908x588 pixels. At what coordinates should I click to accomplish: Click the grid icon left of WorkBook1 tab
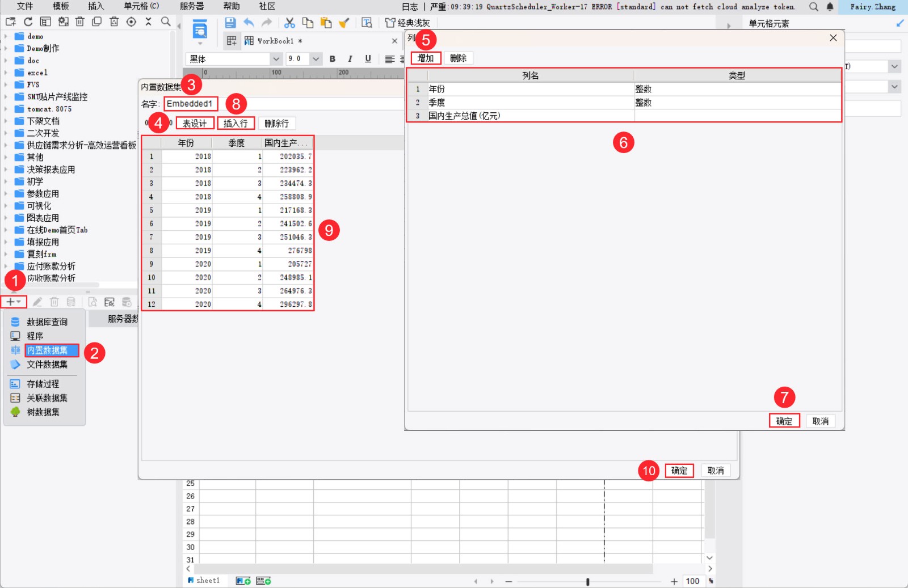(232, 41)
